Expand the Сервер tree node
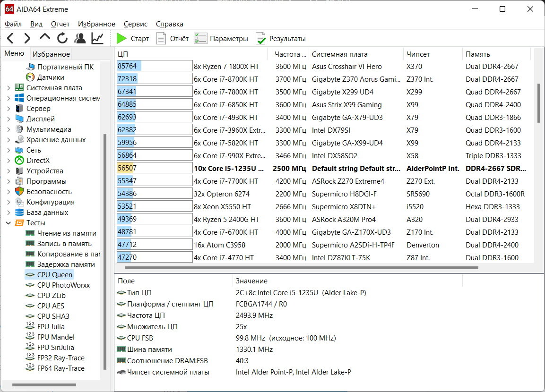Image resolution: width=545 pixels, height=392 pixels. (9, 109)
